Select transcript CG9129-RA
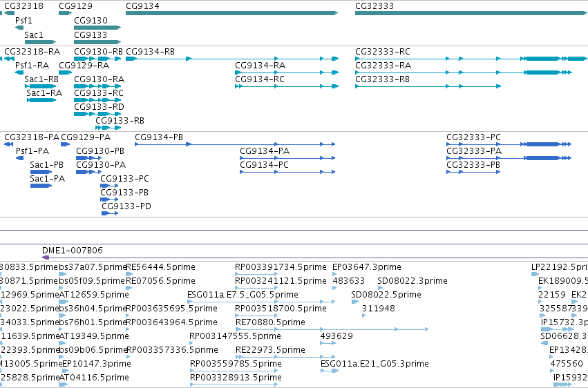Viewport: 588px width, 388px height. [x=65, y=72]
